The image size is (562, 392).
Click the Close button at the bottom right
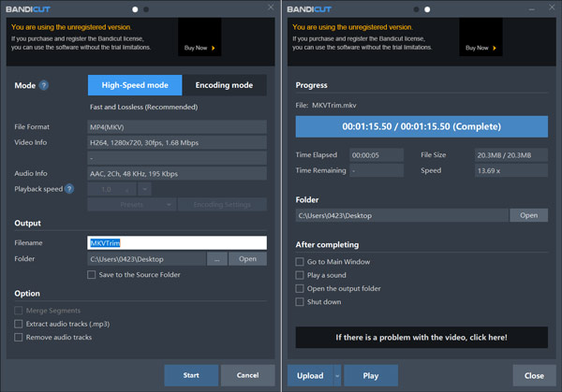pos(534,375)
